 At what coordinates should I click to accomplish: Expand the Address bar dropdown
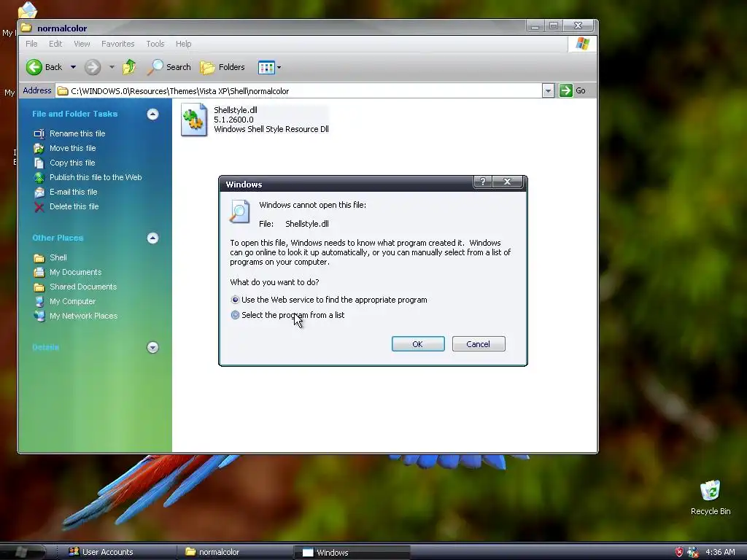coord(548,90)
